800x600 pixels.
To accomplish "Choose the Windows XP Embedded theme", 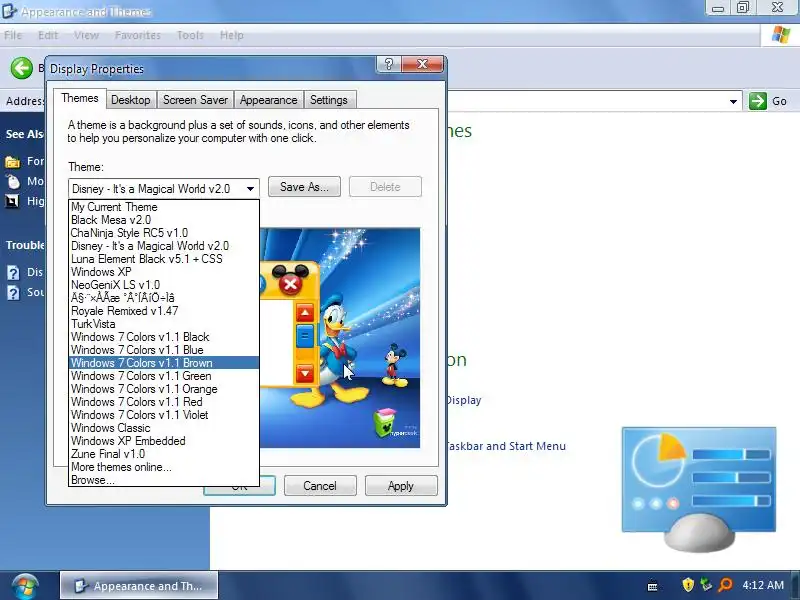I will coord(164,441).
